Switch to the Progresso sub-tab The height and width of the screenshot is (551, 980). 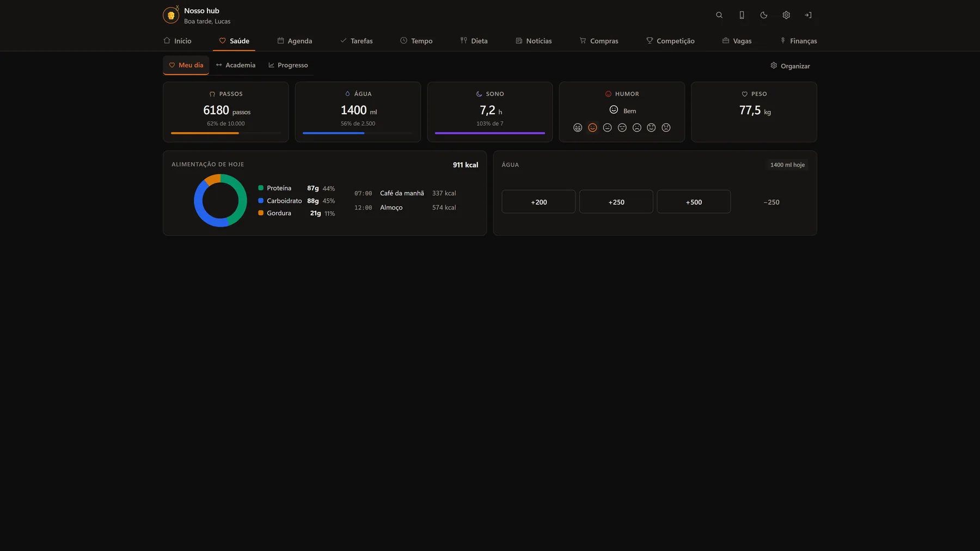(x=288, y=65)
